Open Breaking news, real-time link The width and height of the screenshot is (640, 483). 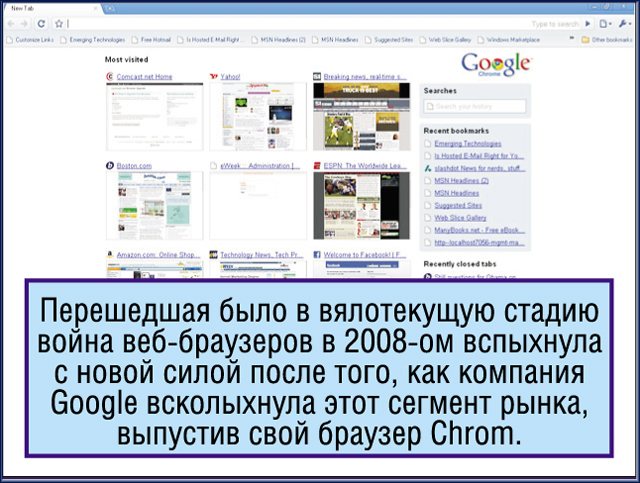365,77
